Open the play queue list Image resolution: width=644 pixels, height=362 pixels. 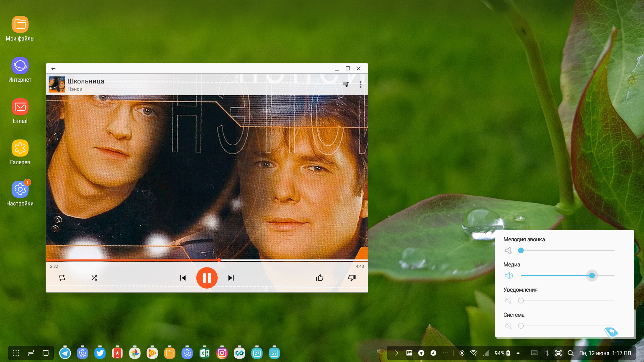pyautogui.click(x=346, y=84)
